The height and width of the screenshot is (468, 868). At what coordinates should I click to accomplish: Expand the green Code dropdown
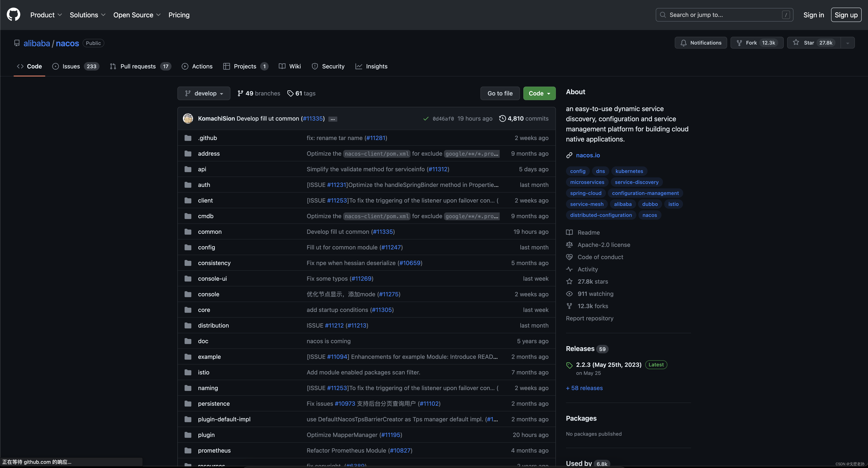tap(539, 93)
